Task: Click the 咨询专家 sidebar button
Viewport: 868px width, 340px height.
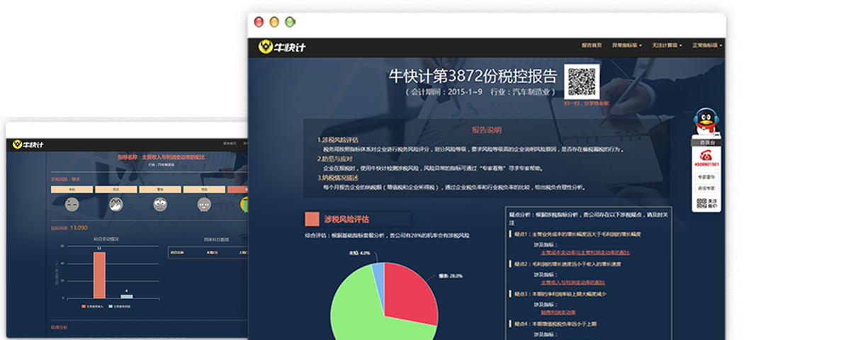Action: click(x=706, y=188)
